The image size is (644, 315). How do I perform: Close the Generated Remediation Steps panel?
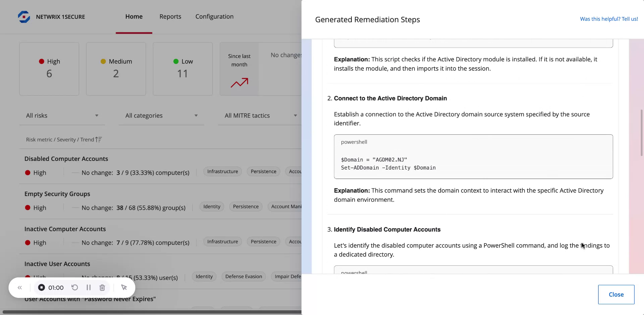[616, 294]
